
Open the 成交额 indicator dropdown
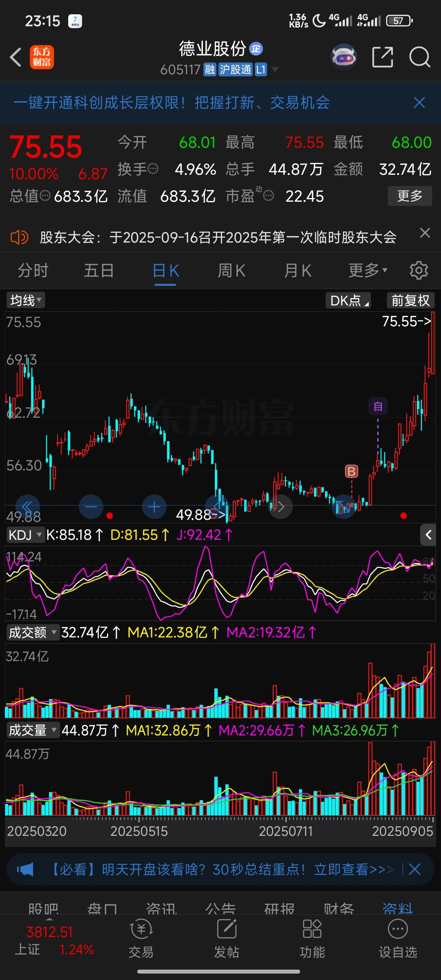point(33,633)
